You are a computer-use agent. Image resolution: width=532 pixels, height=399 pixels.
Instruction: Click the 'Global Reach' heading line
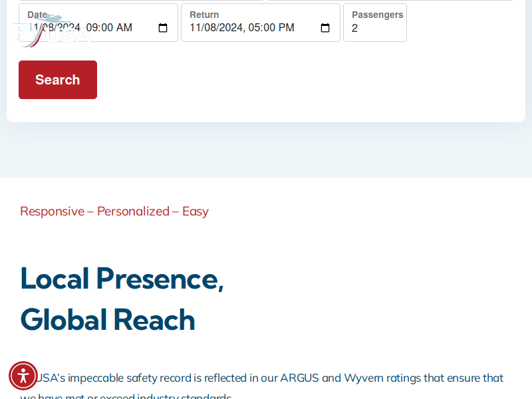[108, 320]
